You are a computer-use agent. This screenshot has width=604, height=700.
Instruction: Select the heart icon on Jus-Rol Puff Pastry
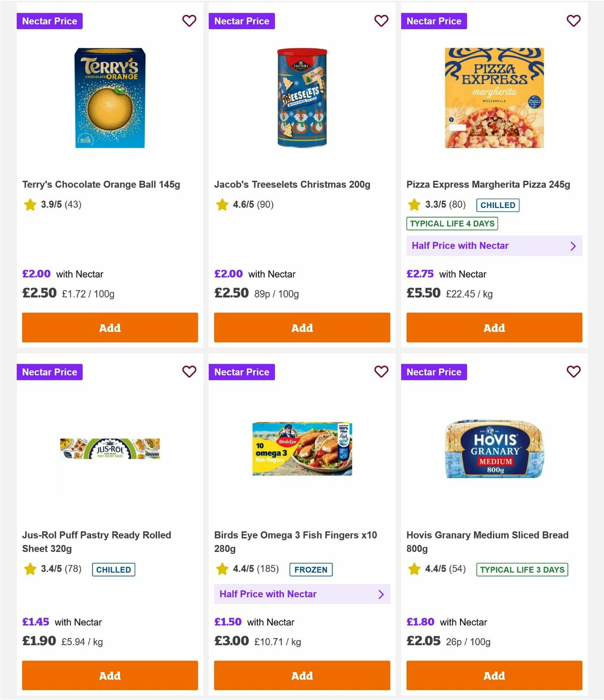pyautogui.click(x=189, y=372)
